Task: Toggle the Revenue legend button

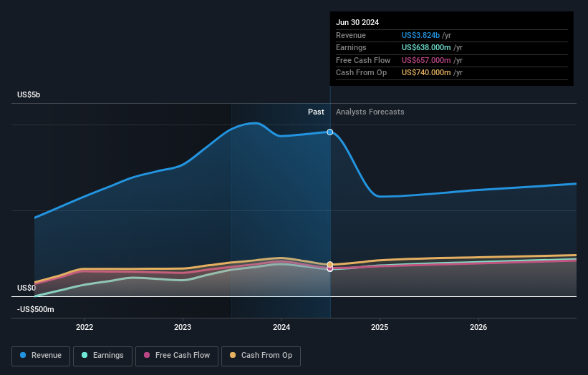Action: [41, 356]
